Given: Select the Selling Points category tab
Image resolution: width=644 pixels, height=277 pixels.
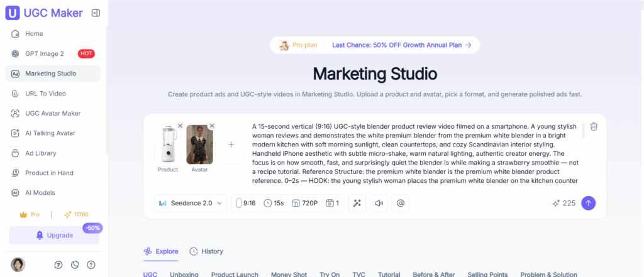Looking at the screenshot, I should [x=487, y=274].
